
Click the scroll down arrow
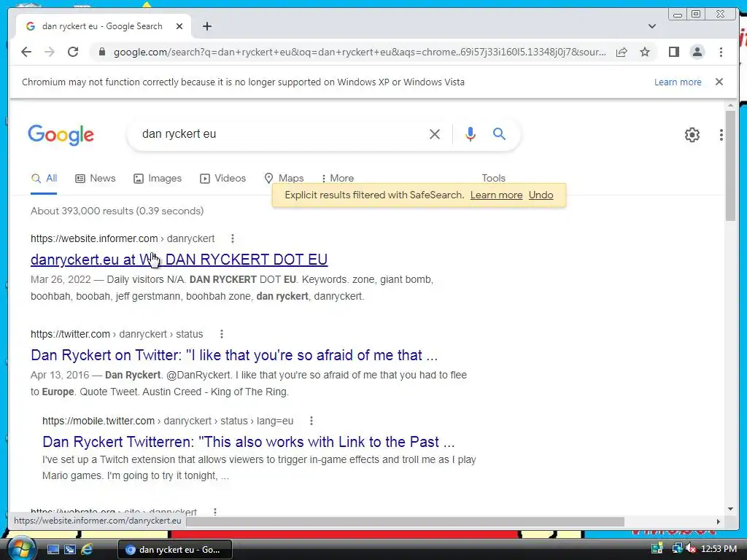click(x=730, y=510)
